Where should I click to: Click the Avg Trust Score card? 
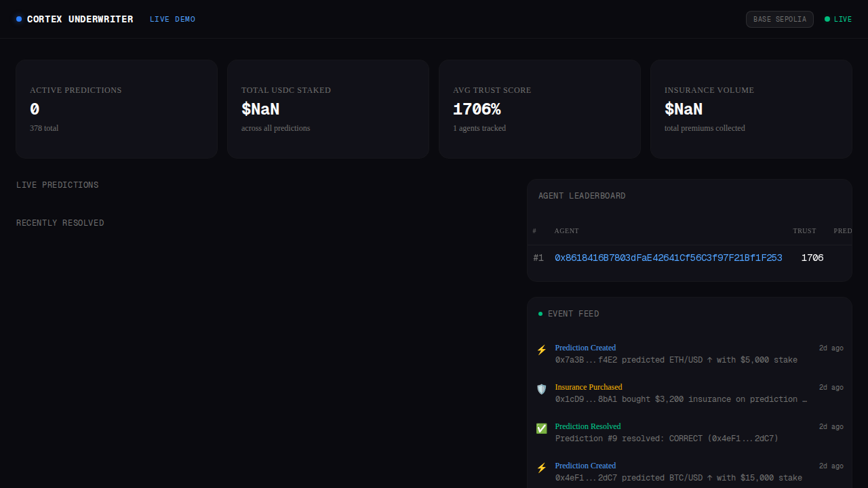click(540, 109)
